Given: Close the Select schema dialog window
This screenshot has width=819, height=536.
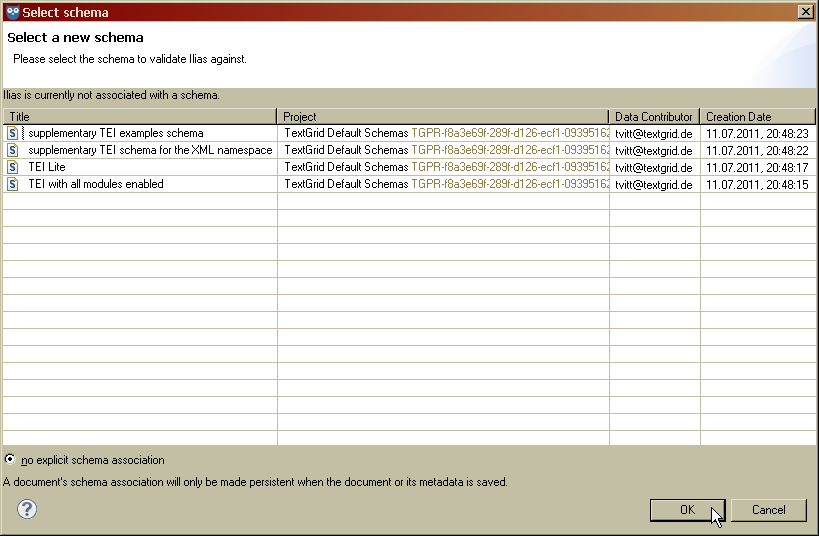Looking at the screenshot, I should pyautogui.click(x=805, y=12).
